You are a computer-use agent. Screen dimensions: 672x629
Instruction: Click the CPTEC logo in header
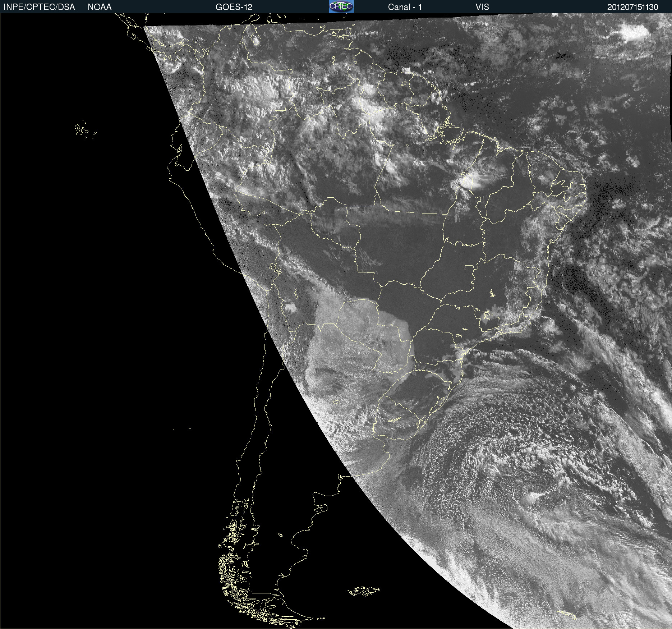(x=341, y=6)
